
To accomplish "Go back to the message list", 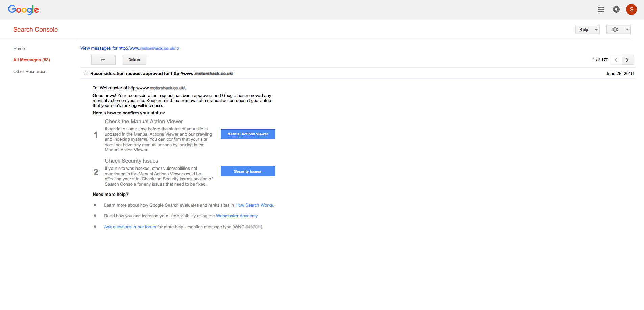I will tap(103, 60).
